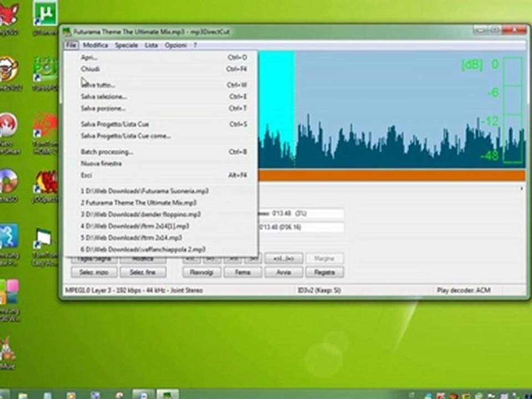Image resolution: width=532 pixels, height=399 pixels.
Task: Open recent file vaffanchiappola 2.mp3
Action: [161, 249]
